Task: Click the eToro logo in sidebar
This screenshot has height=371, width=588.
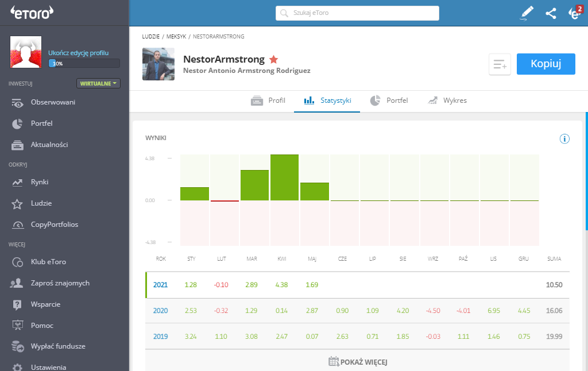Action: 32,13
